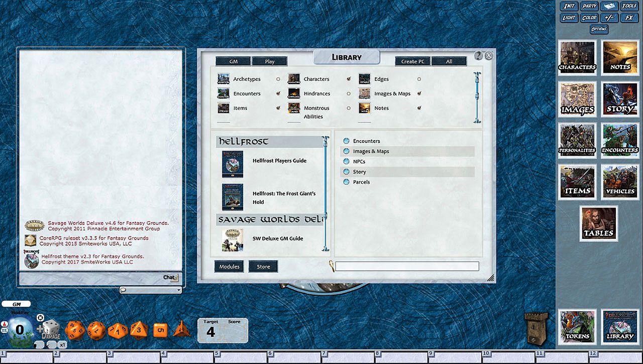This screenshot has width=643, height=364.
Task: Click the d6 orange die
Action: [160, 330]
